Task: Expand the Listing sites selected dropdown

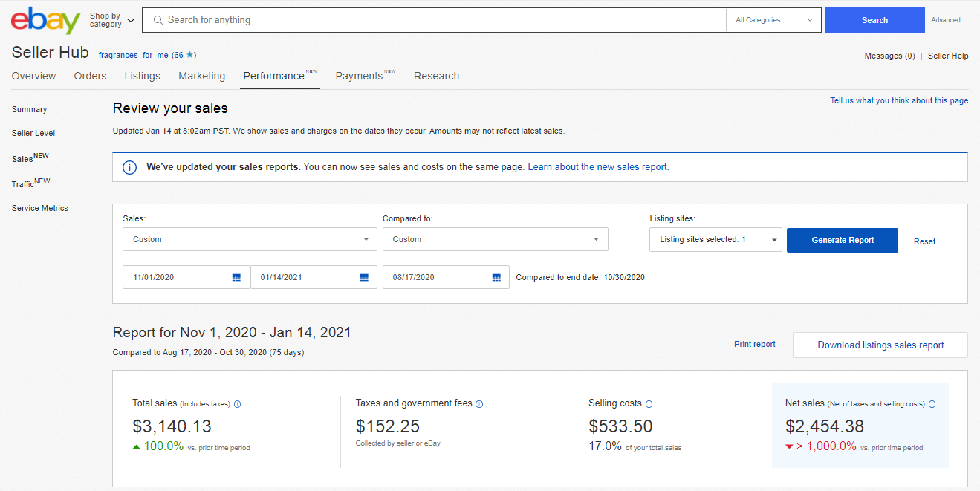Action: point(715,239)
